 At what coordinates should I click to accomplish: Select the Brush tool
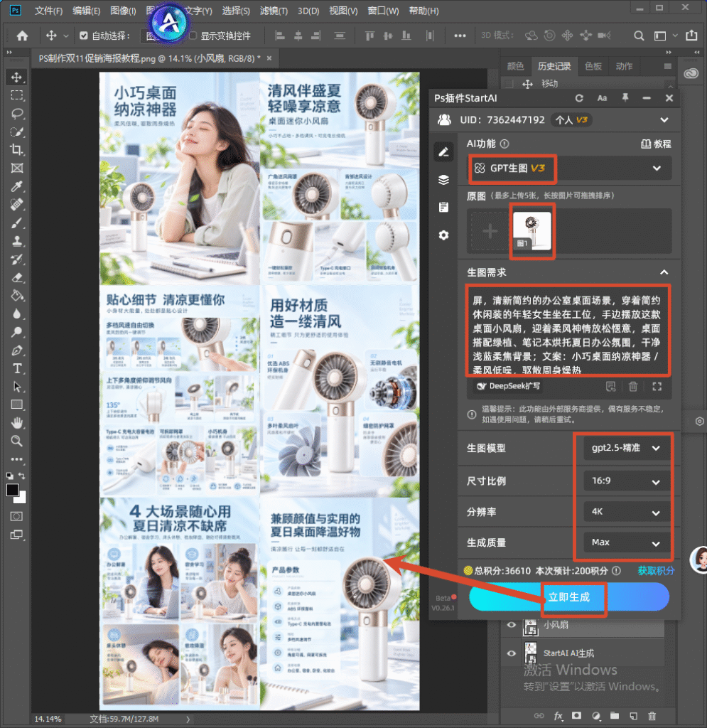pos(17,223)
